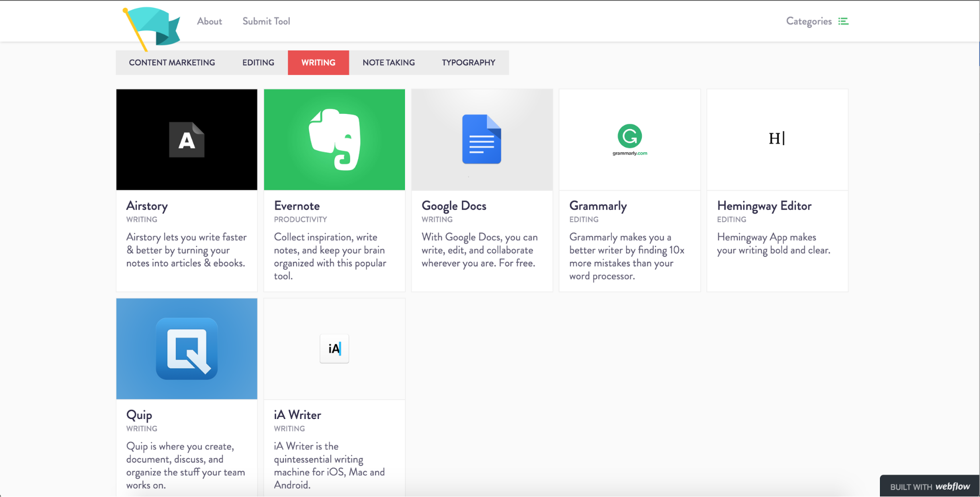Click WRITING category label under iA Writer
The image size is (980, 497).
(289, 428)
